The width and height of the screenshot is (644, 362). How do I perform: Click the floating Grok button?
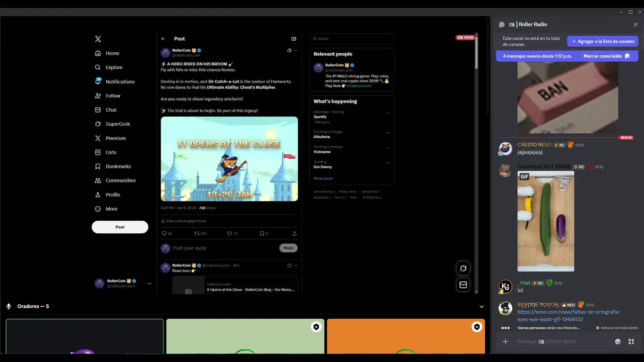(463, 268)
